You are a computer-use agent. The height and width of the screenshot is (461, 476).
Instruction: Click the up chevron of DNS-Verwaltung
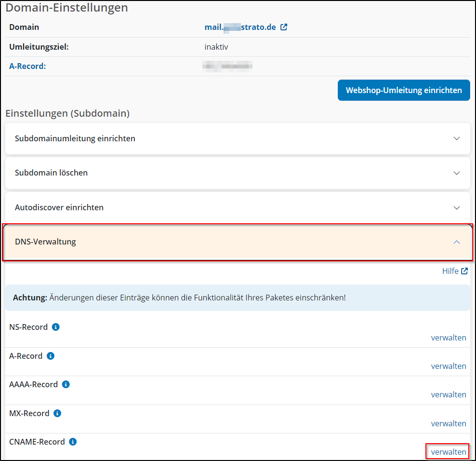(x=457, y=242)
